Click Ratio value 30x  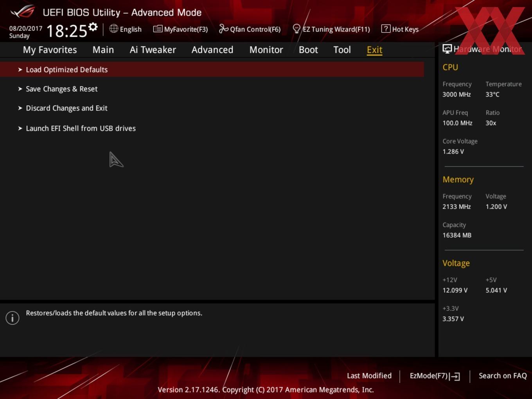tap(491, 123)
